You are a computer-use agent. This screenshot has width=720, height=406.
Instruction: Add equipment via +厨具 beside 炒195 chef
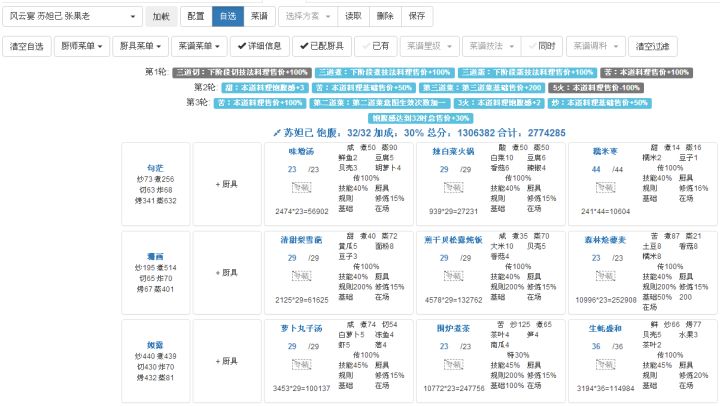click(x=227, y=273)
